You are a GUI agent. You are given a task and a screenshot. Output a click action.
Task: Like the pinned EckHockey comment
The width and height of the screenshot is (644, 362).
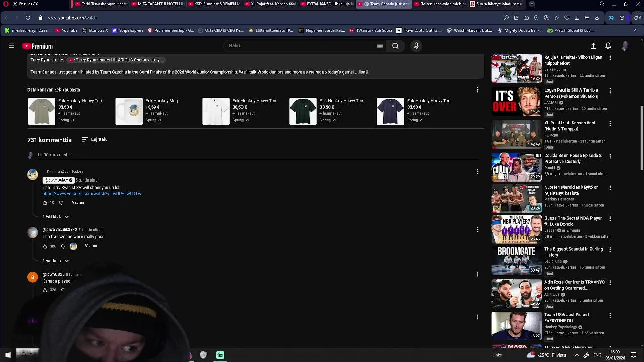tap(45, 203)
